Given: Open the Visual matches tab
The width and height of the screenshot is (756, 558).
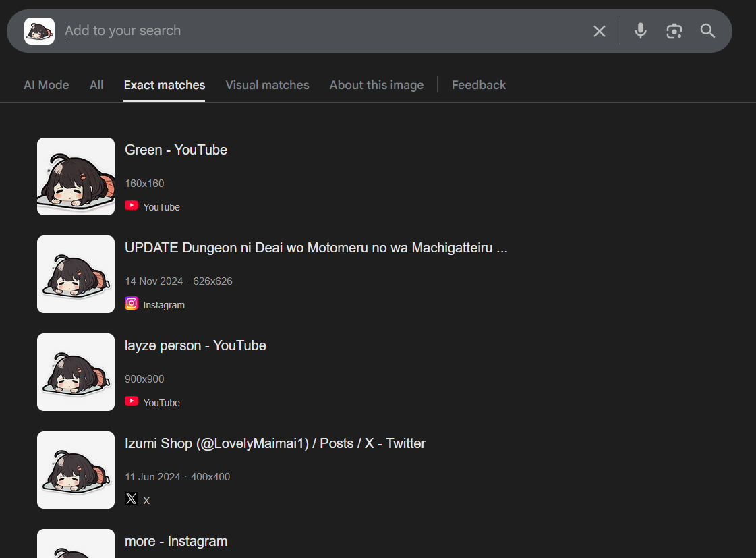Looking at the screenshot, I should (x=267, y=85).
